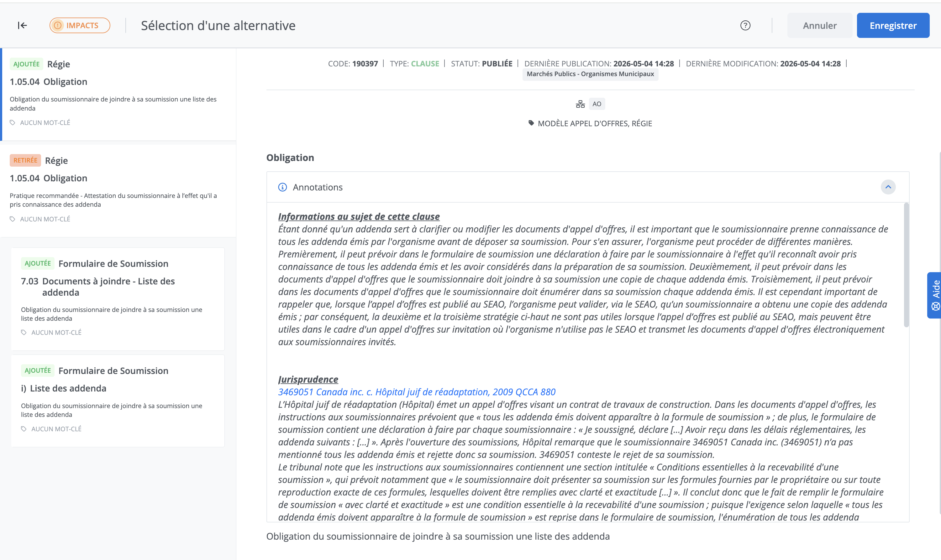Select the added Régie 1.05.04 Obligation card
The image size is (941, 560).
(x=118, y=94)
